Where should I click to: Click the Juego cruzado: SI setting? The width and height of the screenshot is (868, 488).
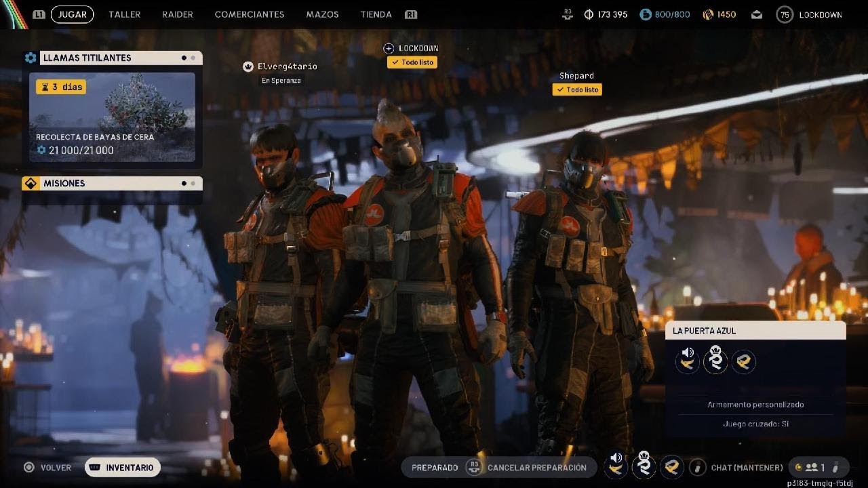(755, 424)
